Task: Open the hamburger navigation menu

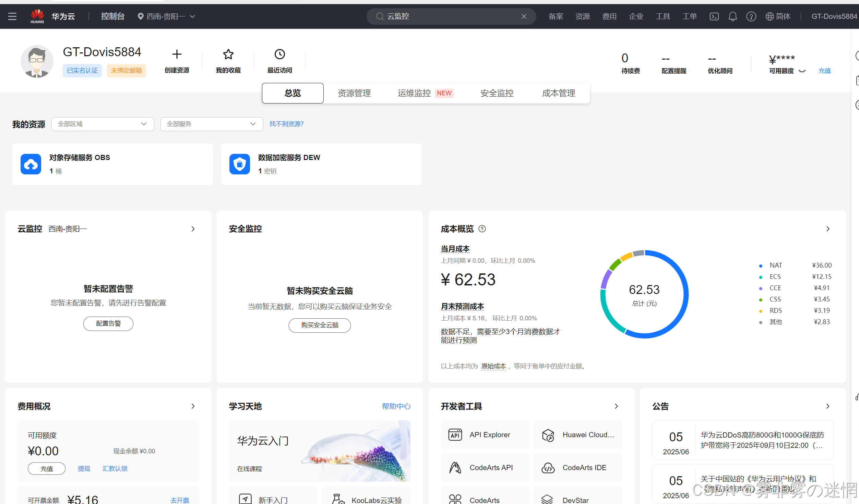Action: click(12, 16)
